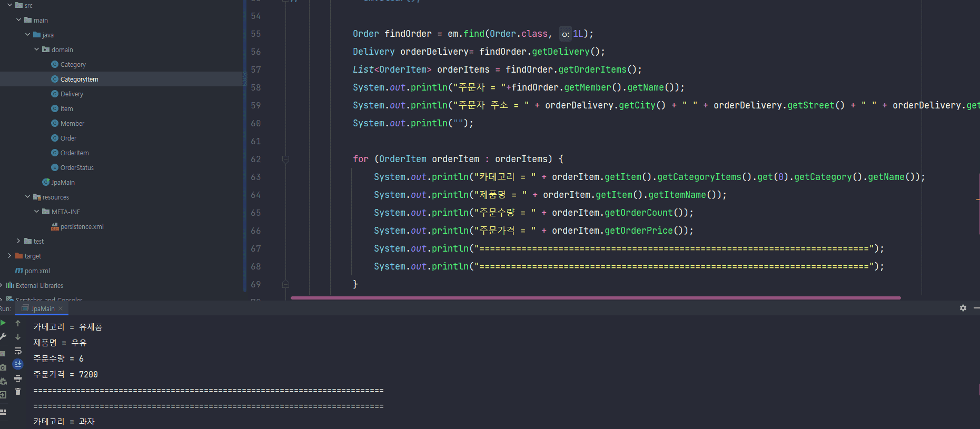Click the src folder icon
This screenshot has height=429, width=980.
click(x=19, y=5)
